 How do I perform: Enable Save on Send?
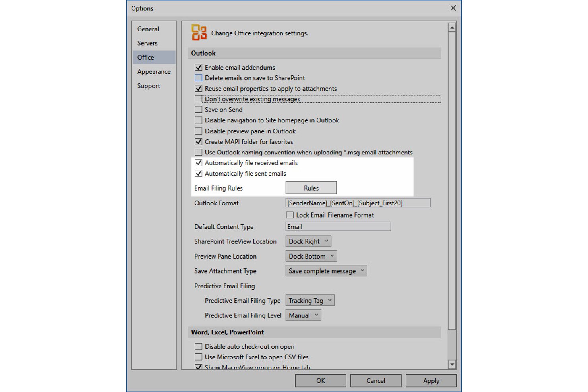click(x=199, y=110)
